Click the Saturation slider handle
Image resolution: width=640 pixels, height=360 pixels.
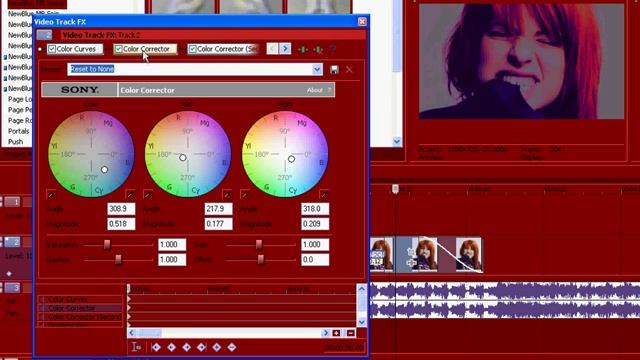pyautogui.click(x=107, y=244)
